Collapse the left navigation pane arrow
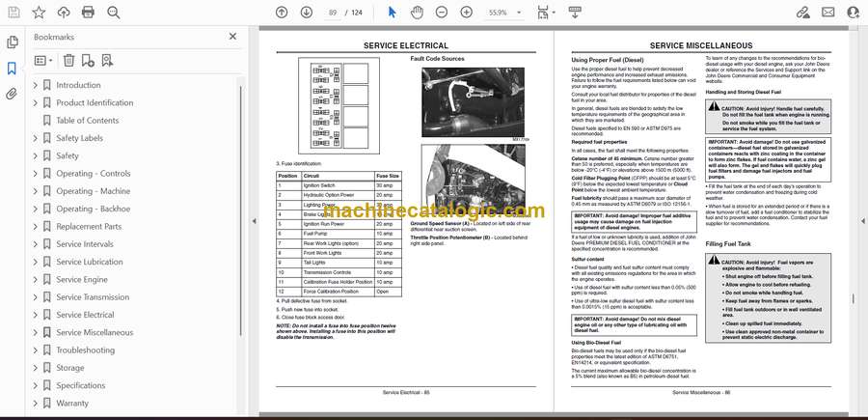 tap(254, 221)
